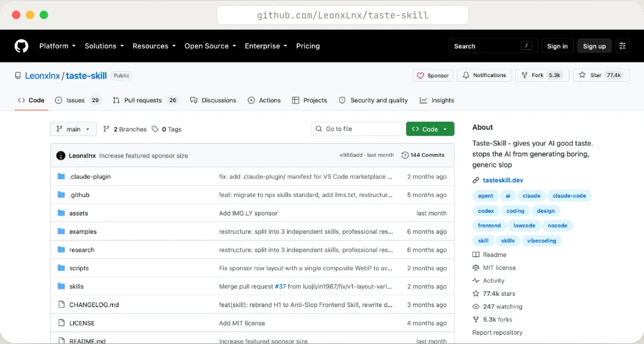Expand the Open Source menu
The height and width of the screenshot is (344, 644).
[210, 46]
